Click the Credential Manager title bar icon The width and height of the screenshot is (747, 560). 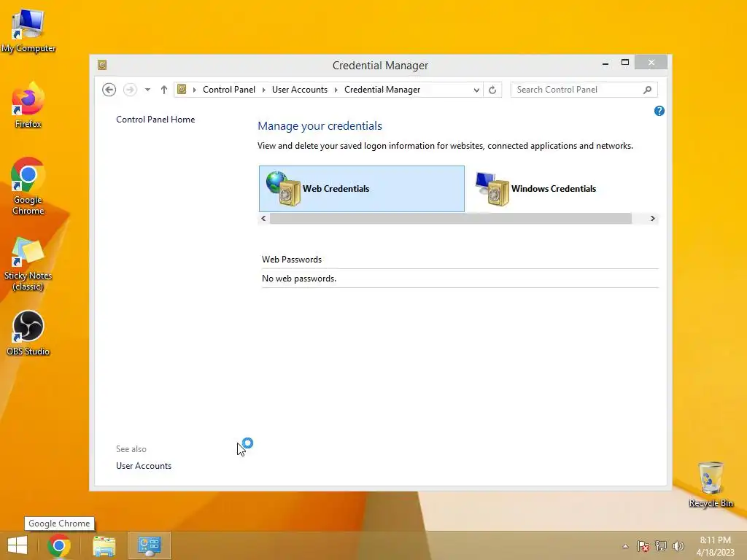102,65
